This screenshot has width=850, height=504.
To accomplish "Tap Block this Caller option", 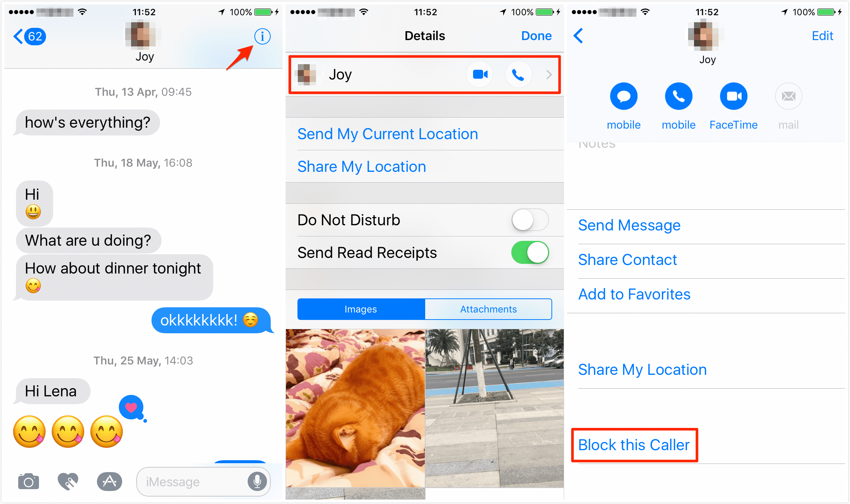I will [635, 444].
